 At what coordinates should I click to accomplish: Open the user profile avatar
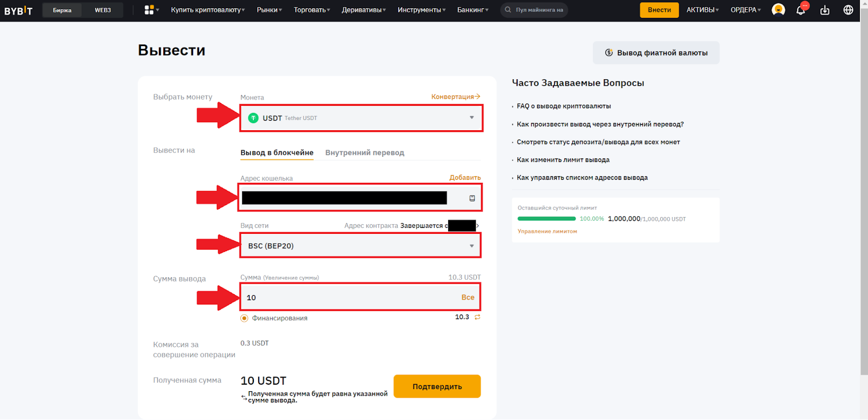pos(778,10)
